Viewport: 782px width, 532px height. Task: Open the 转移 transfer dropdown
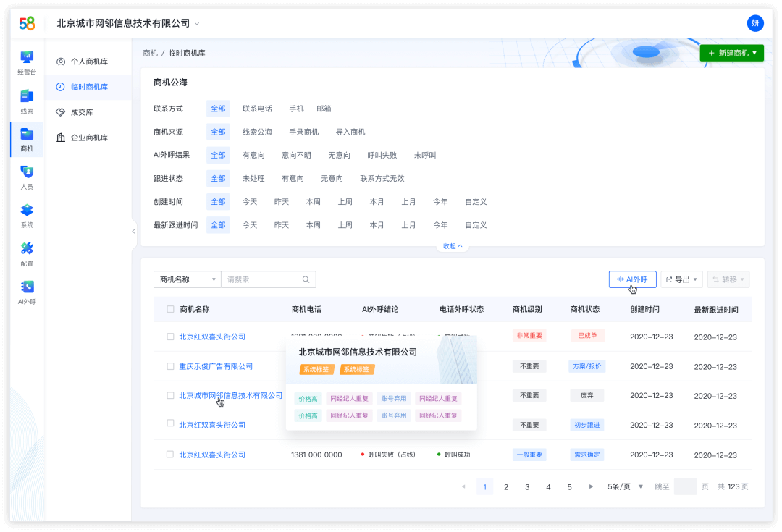[x=728, y=279]
